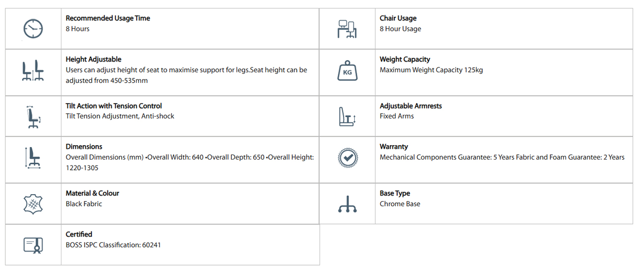Click the certificate icon beside Certified
This screenshot has height=275, width=644.
pyautogui.click(x=33, y=244)
